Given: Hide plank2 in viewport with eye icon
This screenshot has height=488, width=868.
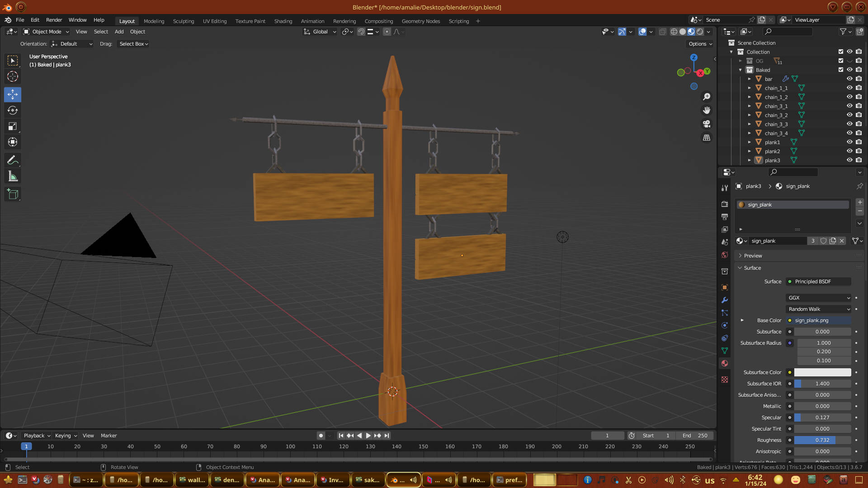Looking at the screenshot, I should pos(849,151).
